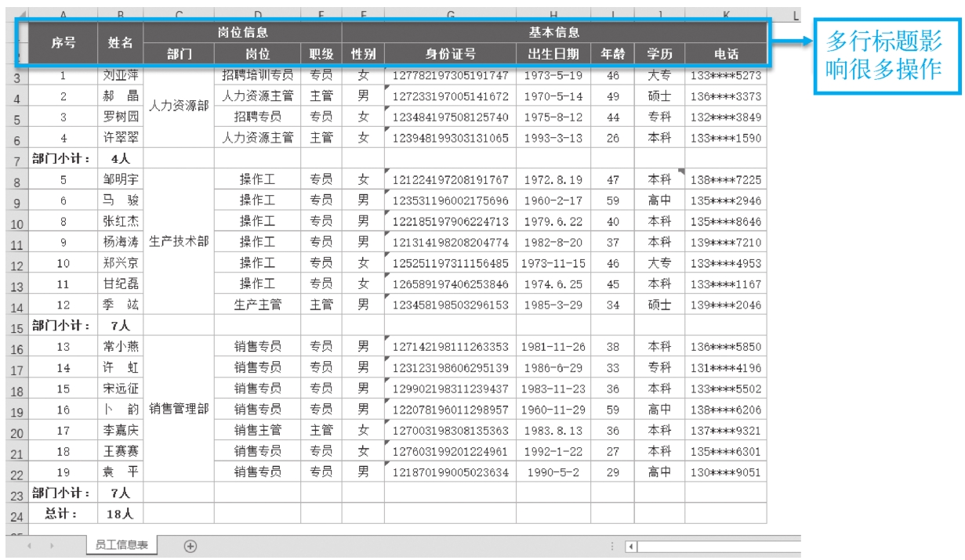Click the name cell 张红杰
The height and width of the screenshot is (560, 965).
click(x=121, y=221)
